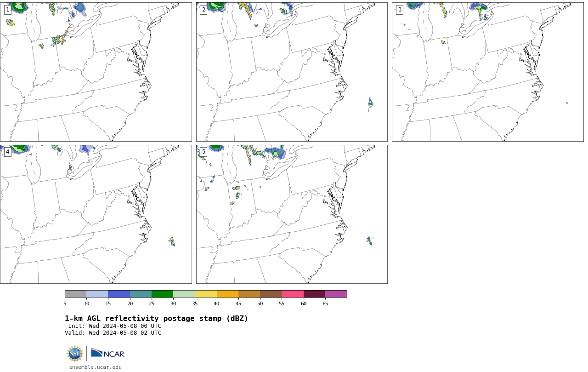Viewport: 588px width, 372px height.
Task: Open ensemble member 1 reflectivity map
Action: tap(96, 72)
